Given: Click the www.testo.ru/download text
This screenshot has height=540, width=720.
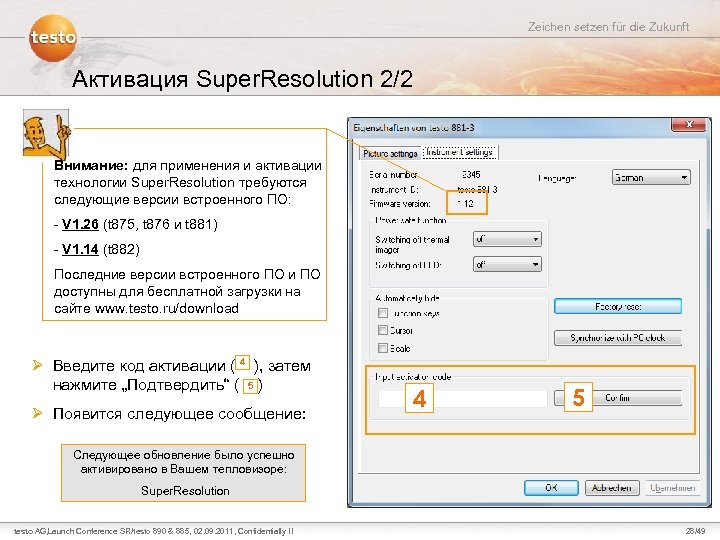Looking at the screenshot, I should tap(167, 308).
